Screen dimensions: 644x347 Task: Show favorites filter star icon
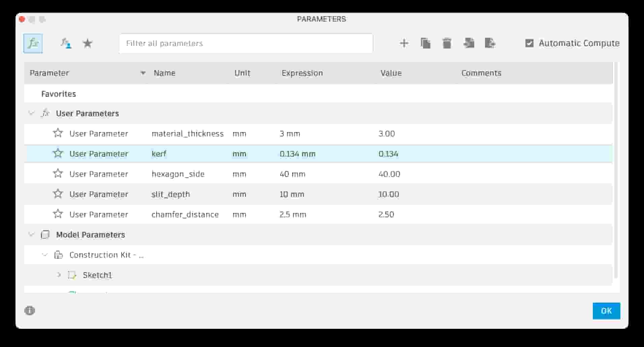coord(88,43)
